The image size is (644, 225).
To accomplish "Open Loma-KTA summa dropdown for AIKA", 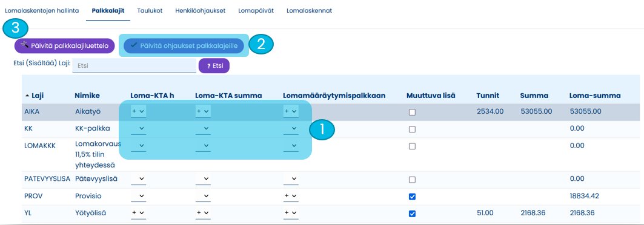I will pos(203,111).
